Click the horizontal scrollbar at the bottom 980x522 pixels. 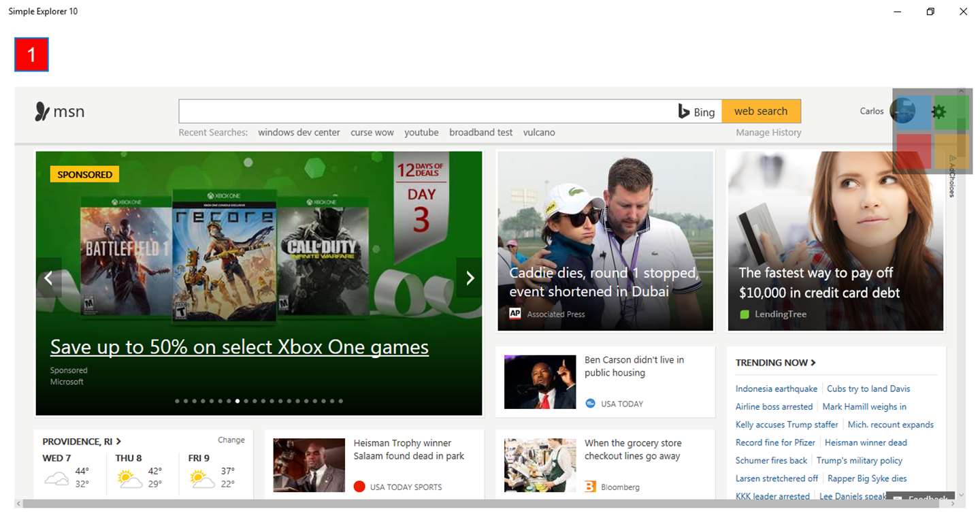click(489, 504)
